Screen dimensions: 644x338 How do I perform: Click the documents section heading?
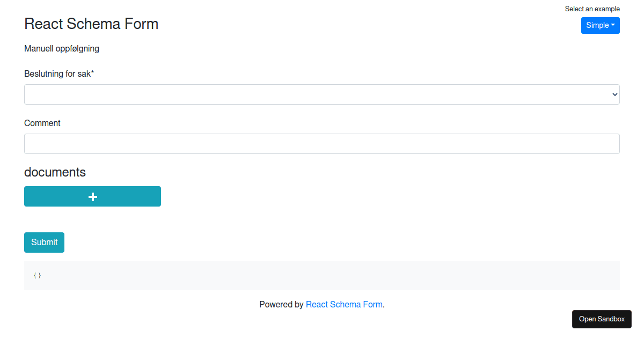55,172
